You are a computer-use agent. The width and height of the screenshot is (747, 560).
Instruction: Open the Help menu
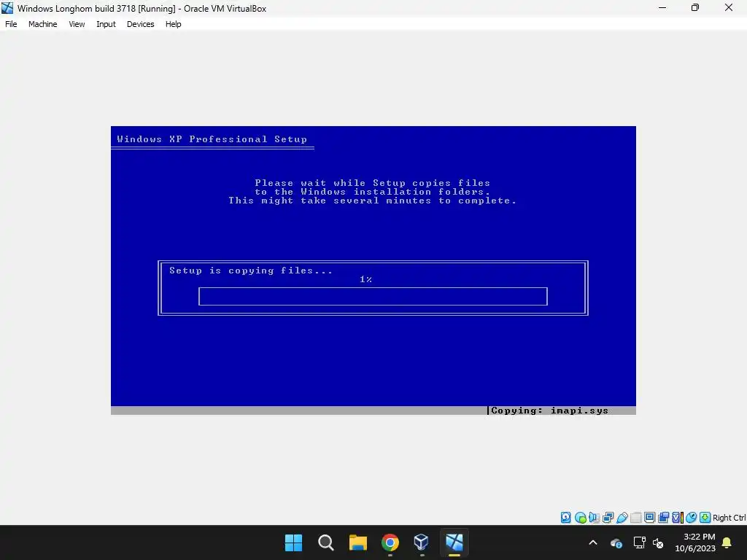pos(174,24)
